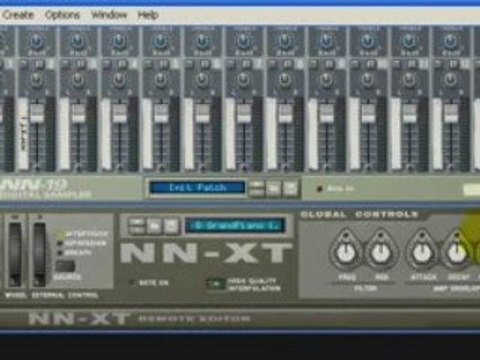This screenshot has height=360, width=480.
Task: Mute mixer channel 3
Action: [x=65, y=64]
